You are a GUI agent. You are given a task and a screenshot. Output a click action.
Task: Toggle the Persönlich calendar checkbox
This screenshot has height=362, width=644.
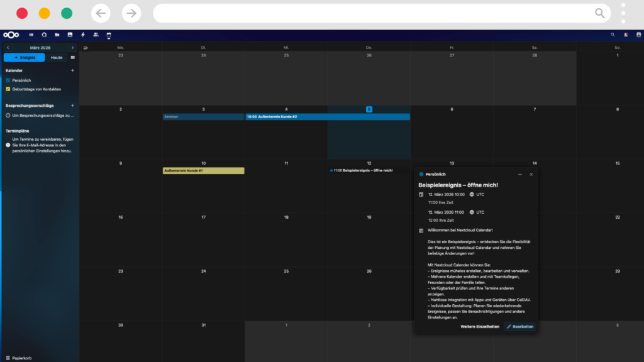(8, 80)
